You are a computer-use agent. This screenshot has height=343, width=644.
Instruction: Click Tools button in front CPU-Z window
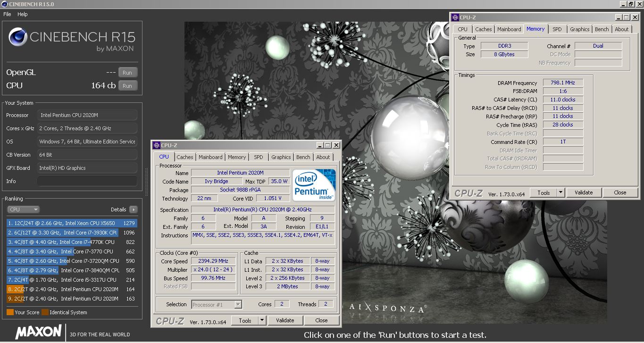click(245, 320)
